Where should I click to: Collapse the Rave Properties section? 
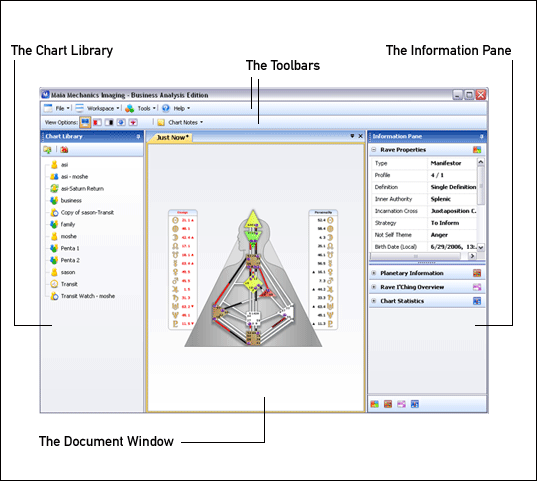pyautogui.click(x=374, y=150)
